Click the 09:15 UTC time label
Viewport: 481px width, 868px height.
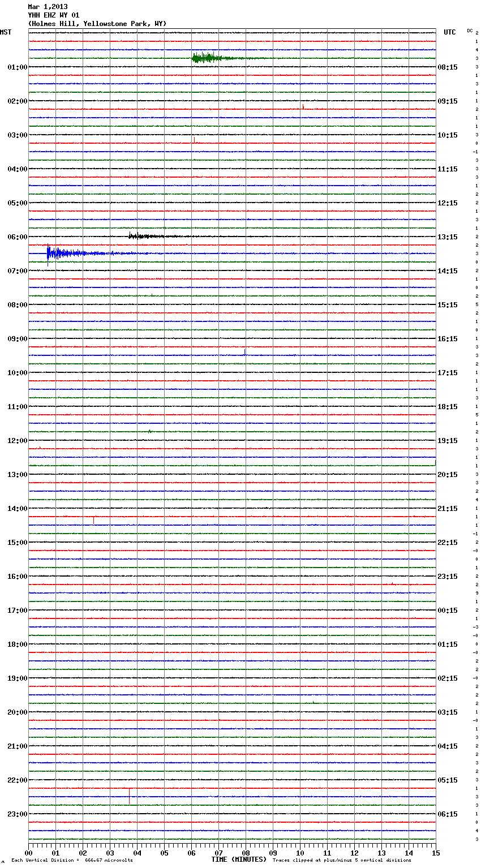[x=448, y=101]
